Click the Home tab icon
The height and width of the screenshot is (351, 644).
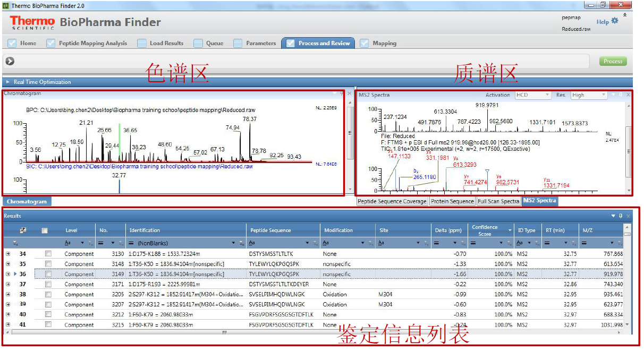12,43
